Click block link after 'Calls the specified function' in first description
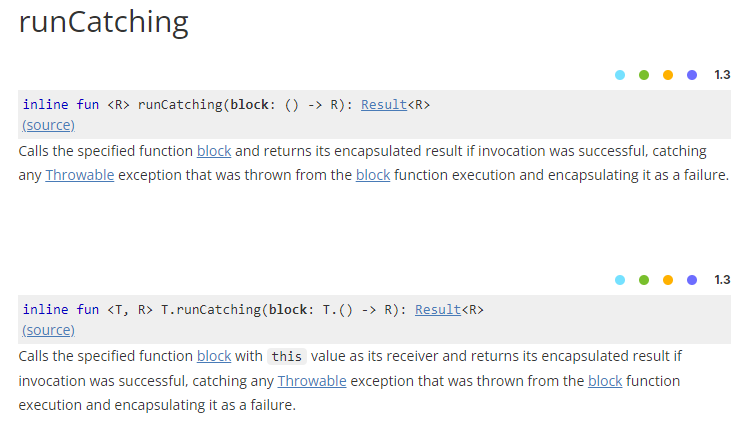Screen dimensions: 745x430 click(x=214, y=151)
